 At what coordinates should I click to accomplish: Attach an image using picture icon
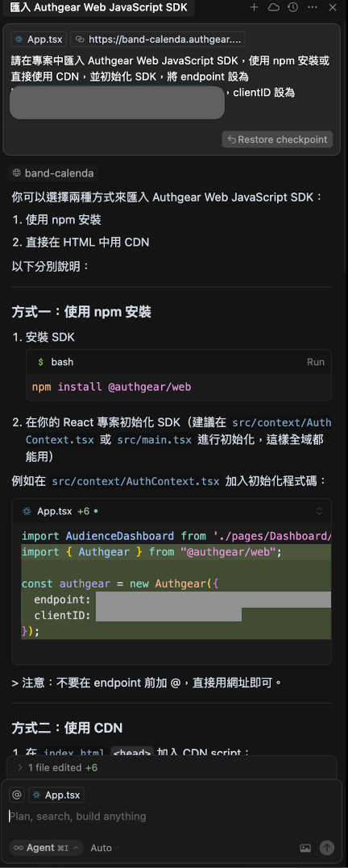coord(304,848)
